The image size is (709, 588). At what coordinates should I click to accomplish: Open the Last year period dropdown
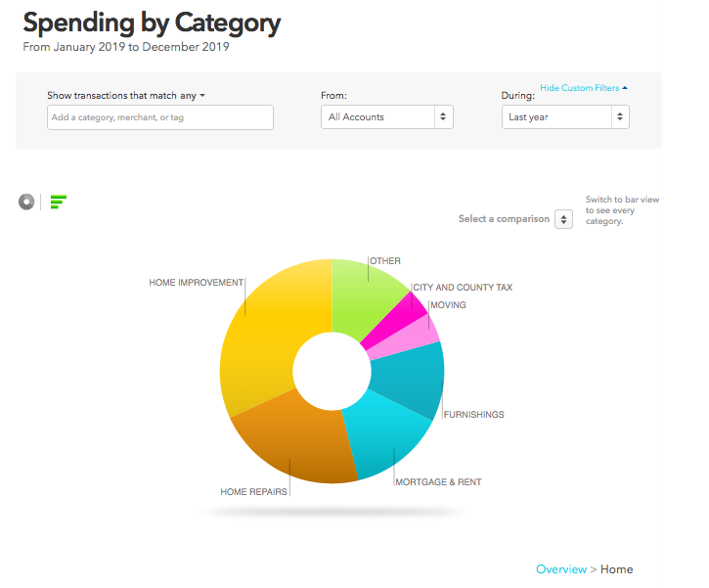click(565, 117)
